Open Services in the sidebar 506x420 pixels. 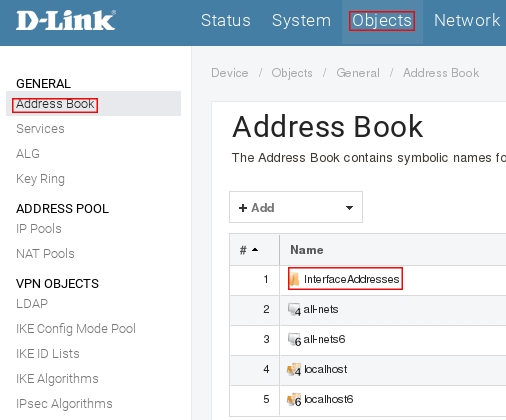[40, 129]
